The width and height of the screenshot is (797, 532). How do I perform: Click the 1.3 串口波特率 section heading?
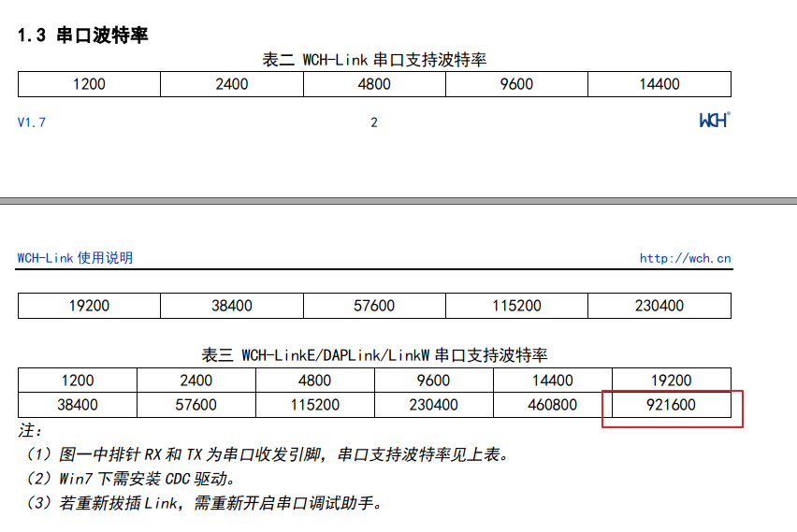pyautogui.click(x=83, y=36)
